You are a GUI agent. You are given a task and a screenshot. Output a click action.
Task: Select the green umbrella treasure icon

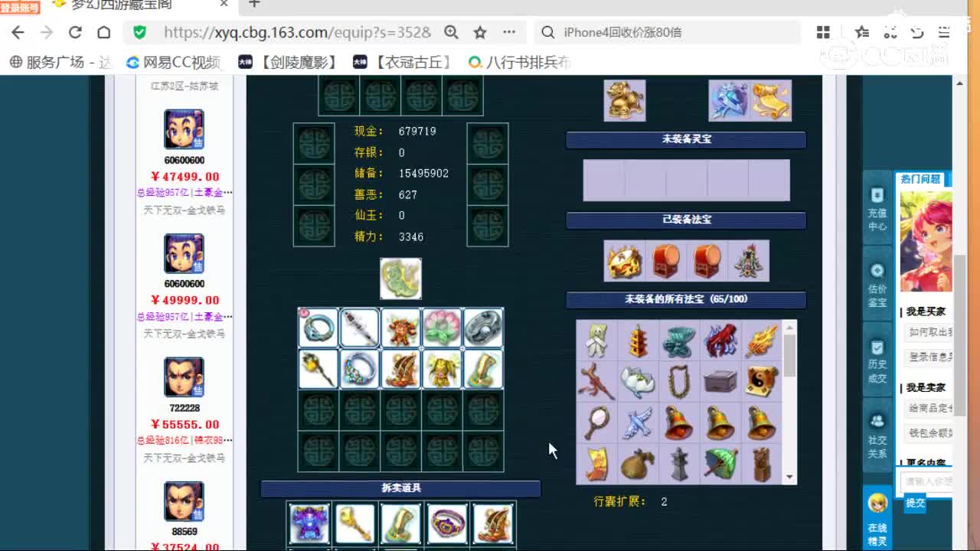[720, 464]
